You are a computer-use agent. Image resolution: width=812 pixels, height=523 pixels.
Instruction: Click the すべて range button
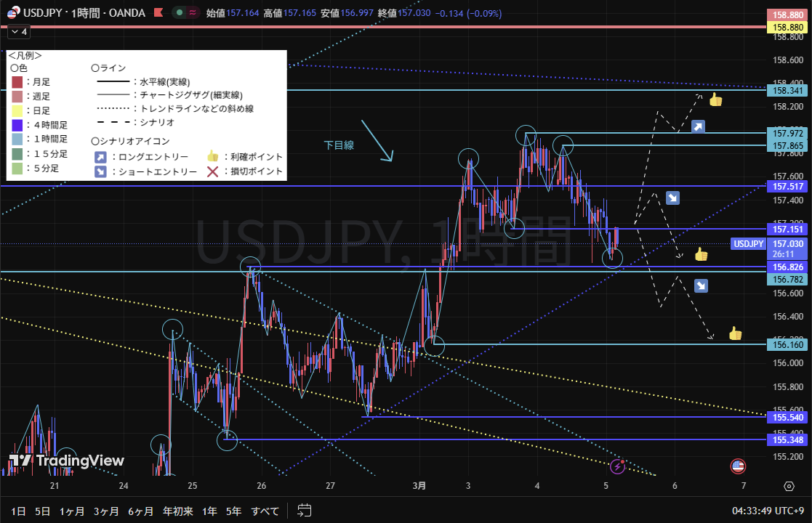pos(265,511)
